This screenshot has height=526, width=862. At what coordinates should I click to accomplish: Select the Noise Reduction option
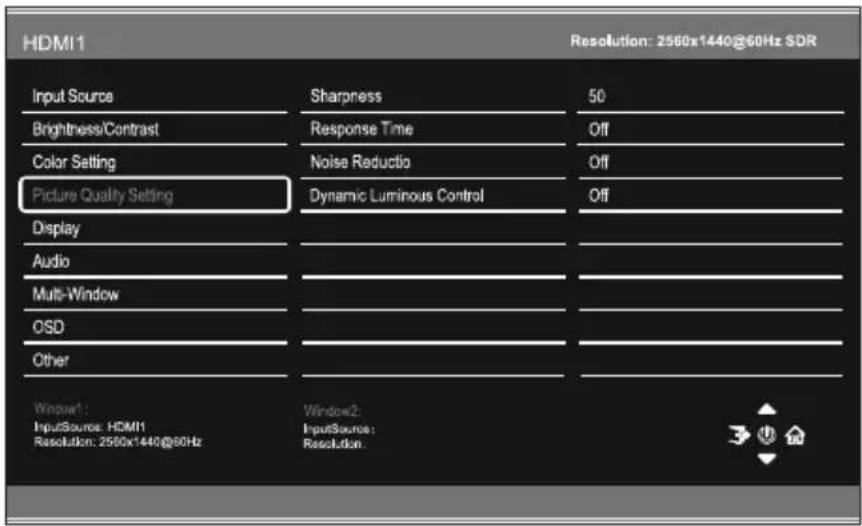point(433,163)
